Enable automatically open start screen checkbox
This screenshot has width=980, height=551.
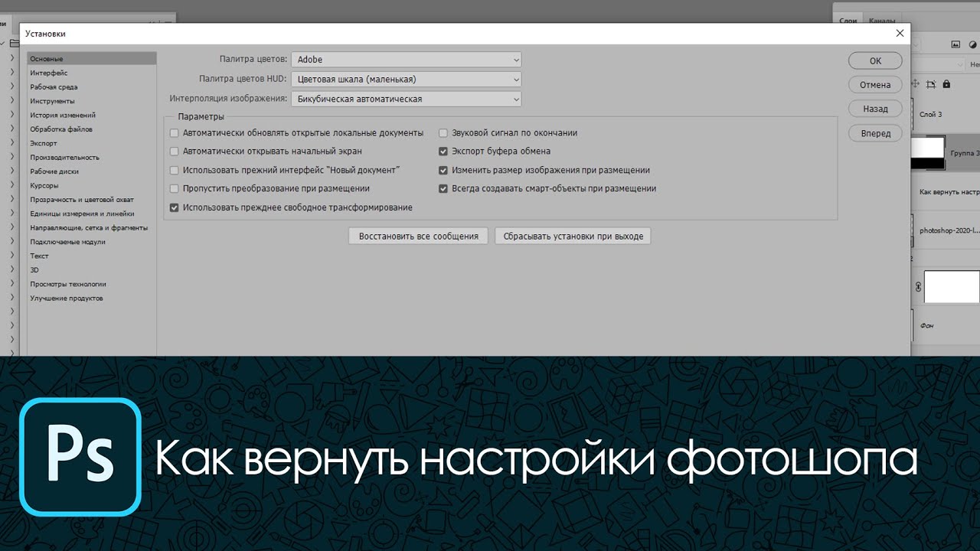[x=175, y=152]
